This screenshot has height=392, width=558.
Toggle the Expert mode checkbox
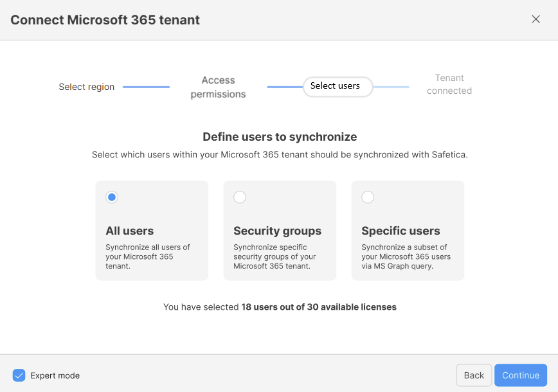click(19, 375)
